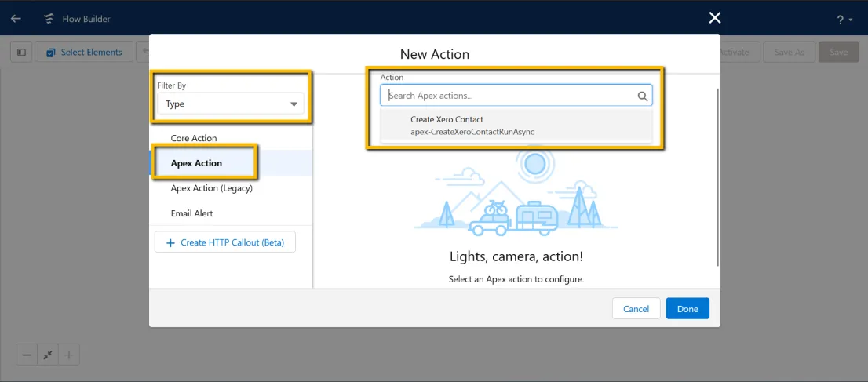
Task: Click the Done button
Action: [687, 308]
